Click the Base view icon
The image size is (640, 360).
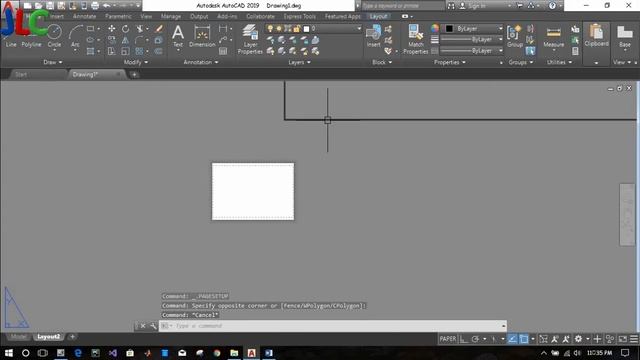tap(624, 37)
